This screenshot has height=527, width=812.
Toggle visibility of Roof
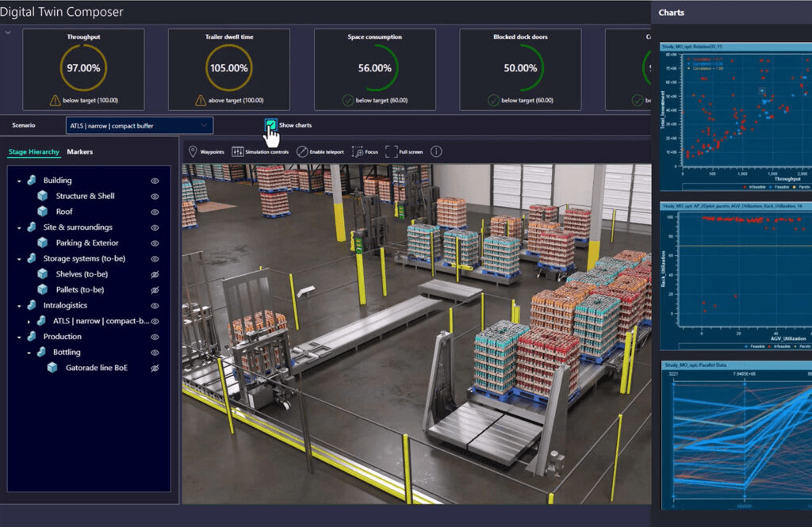click(x=155, y=212)
